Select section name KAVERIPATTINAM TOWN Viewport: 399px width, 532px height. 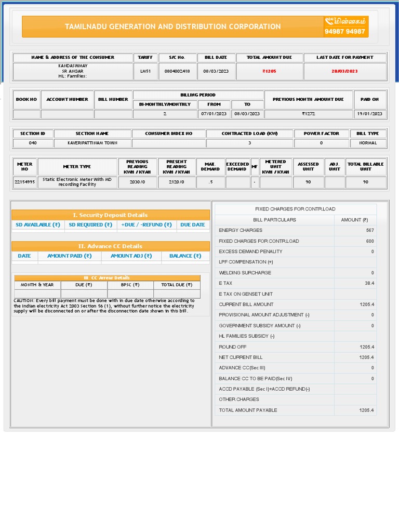pyautogui.click(x=92, y=143)
